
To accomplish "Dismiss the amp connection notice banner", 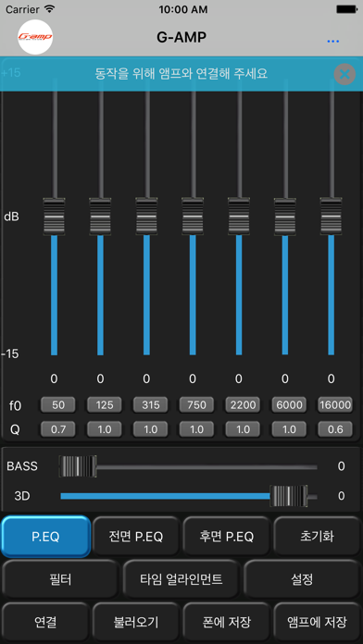I will pos(344,74).
